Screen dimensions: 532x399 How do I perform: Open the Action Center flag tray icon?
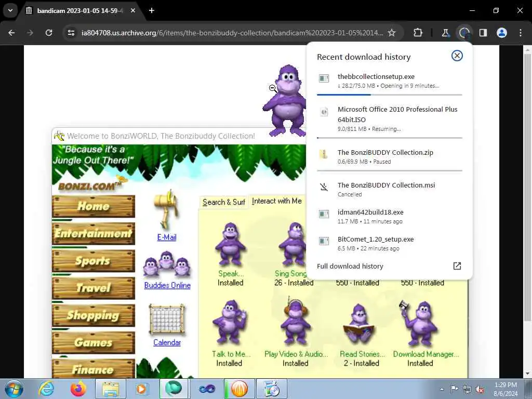454,389
